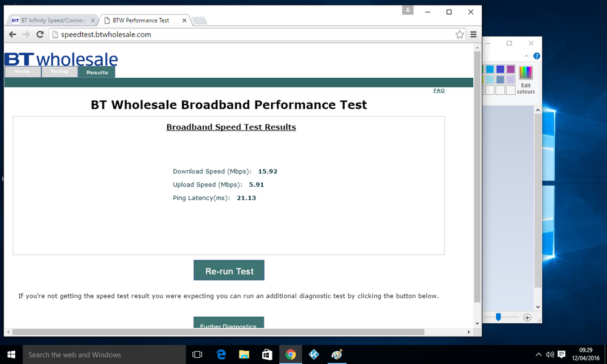Click the Chrome profile avatar button
This screenshot has width=607, height=364.
(408, 10)
